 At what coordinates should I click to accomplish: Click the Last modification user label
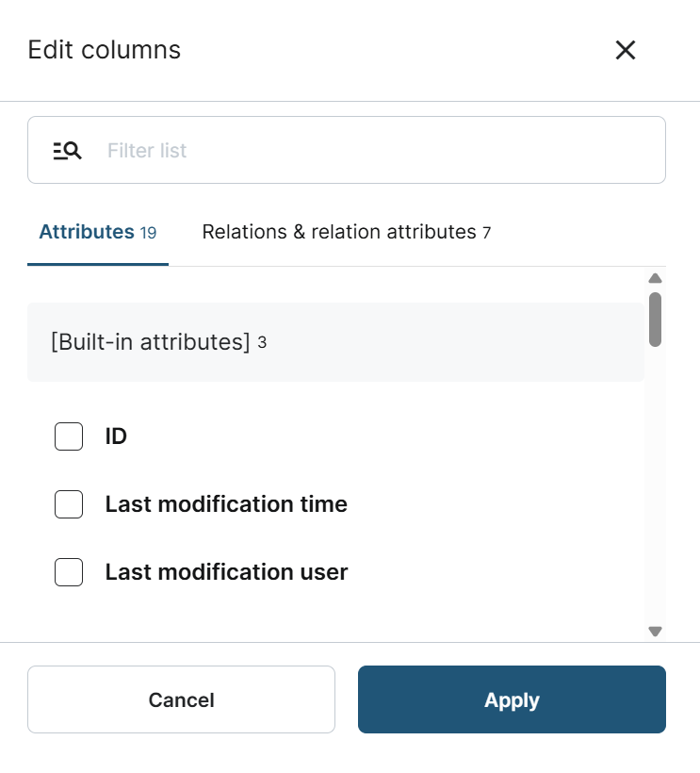pyautogui.click(x=226, y=572)
